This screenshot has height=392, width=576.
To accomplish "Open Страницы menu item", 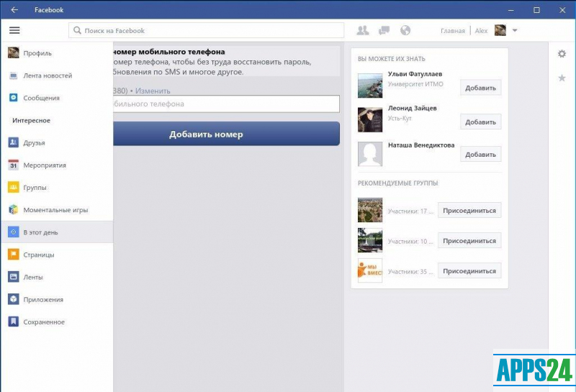I will (x=57, y=255).
